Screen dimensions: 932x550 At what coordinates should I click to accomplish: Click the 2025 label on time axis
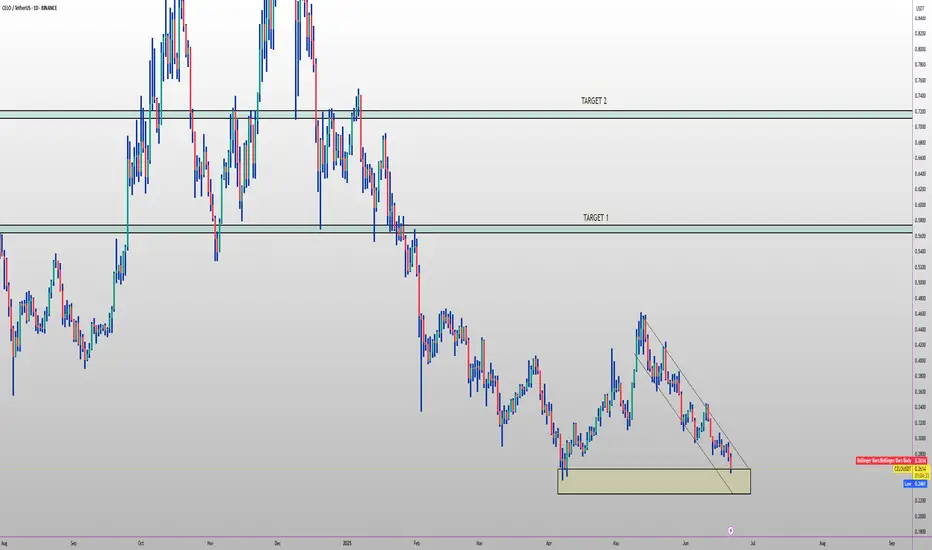tap(347, 543)
